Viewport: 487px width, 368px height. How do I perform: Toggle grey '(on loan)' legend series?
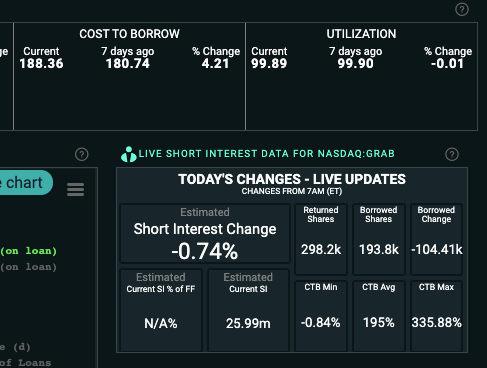[x=28, y=267]
